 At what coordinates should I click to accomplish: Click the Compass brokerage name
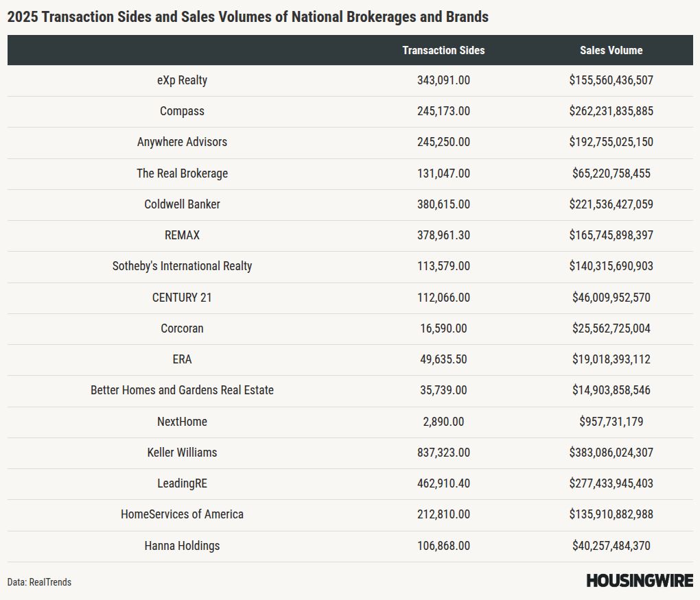point(182,111)
